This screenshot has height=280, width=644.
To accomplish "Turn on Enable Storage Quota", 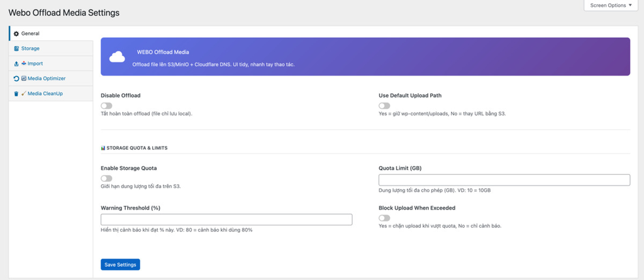I will click(106, 179).
